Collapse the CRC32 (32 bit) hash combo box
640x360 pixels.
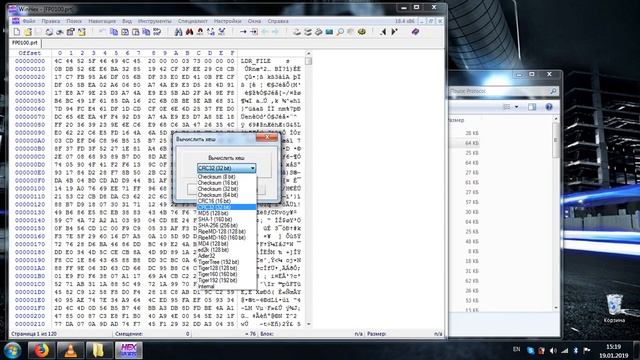(x=227, y=168)
